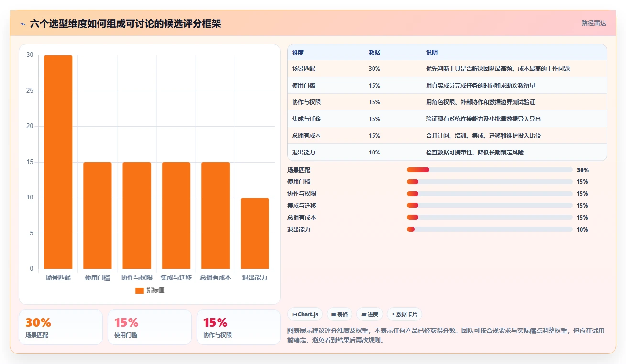Screen dimensions: 626x364
Task: Click the 维度 column header
Action: (x=298, y=53)
